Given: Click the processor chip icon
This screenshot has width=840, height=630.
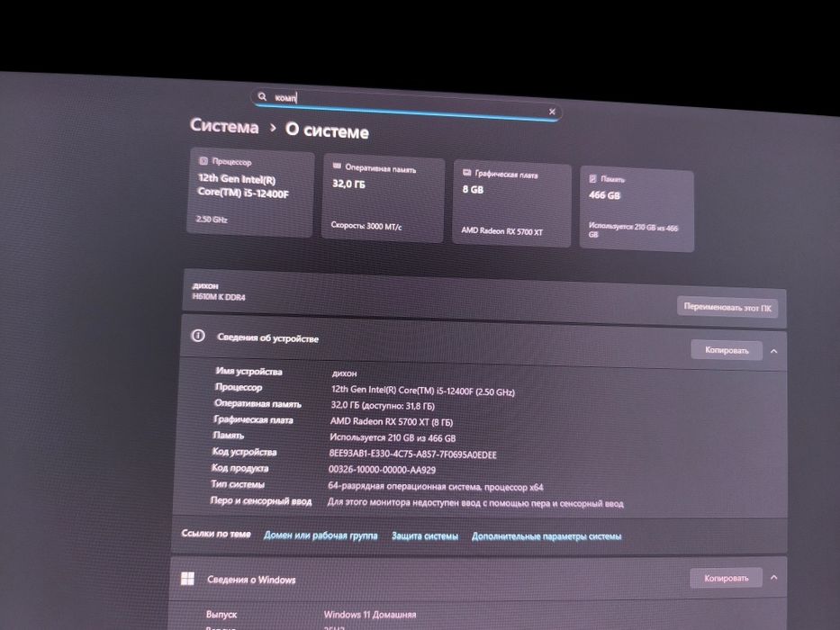Looking at the screenshot, I should [x=203, y=161].
